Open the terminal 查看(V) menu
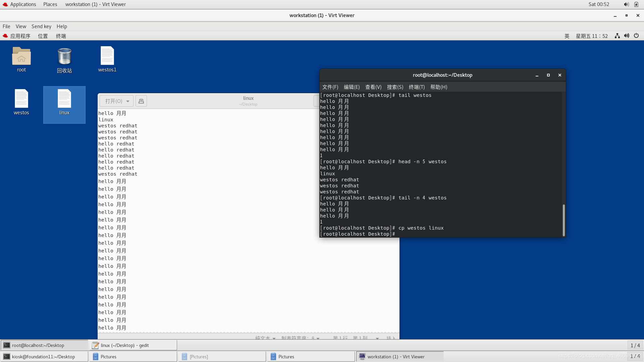The width and height of the screenshot is (644, 362). (x=373, y=87)
